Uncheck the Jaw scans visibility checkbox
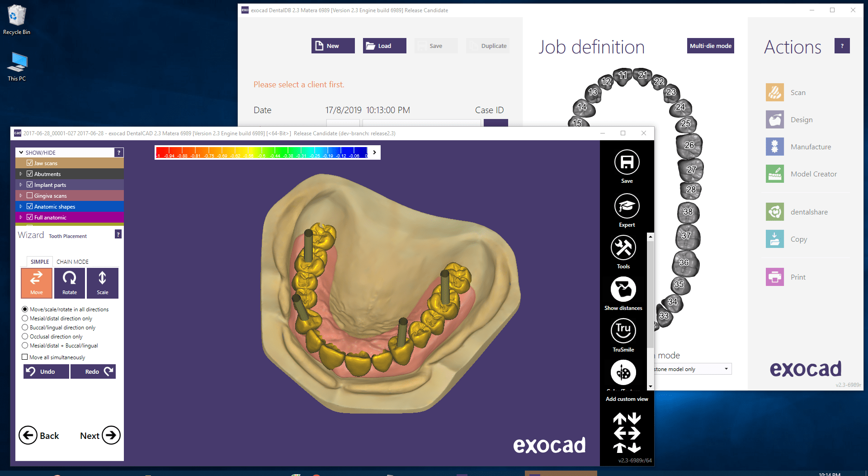This screenshot has width=868, height=476. 29,163
